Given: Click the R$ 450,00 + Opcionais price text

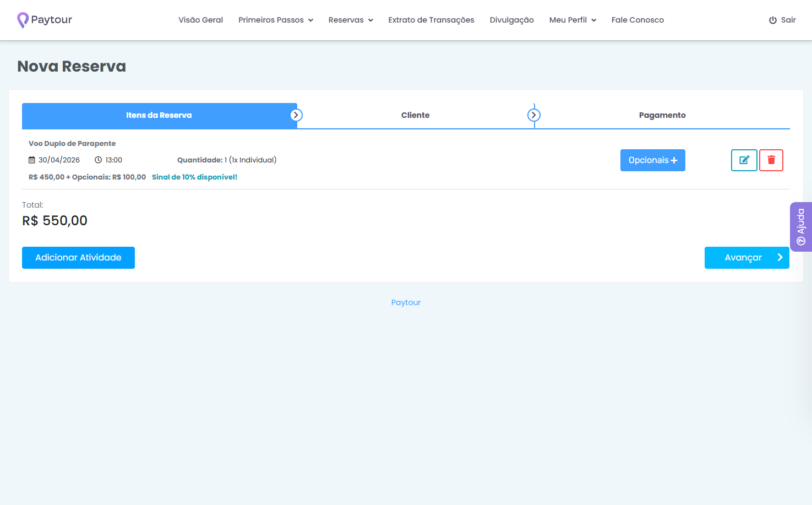Looking at the screenshot, I should pos(87,177).
